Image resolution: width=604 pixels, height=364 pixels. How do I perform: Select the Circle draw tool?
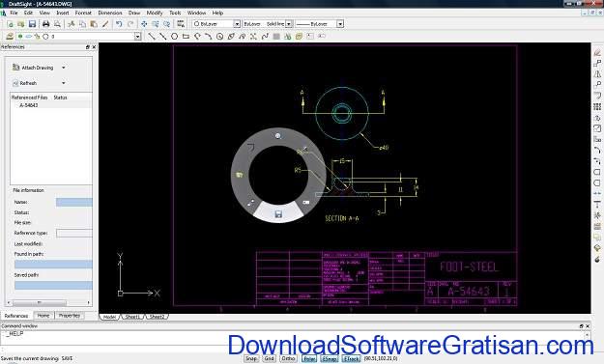click(x=174, y=36)
